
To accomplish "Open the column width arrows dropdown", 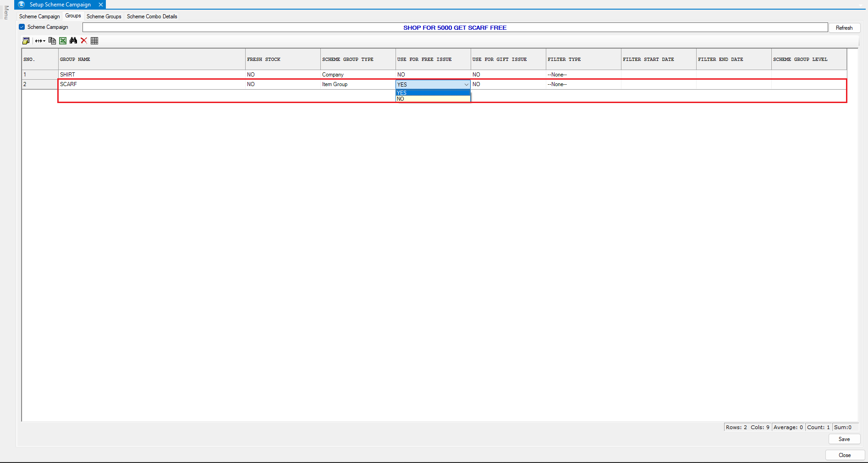I will click(x=40, y=41).
